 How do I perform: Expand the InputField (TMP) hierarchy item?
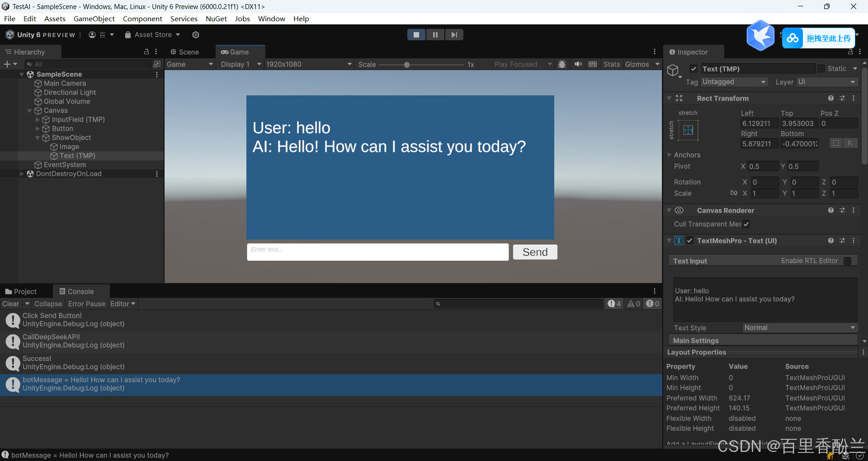pyautogui.click(x=38, y=120)
